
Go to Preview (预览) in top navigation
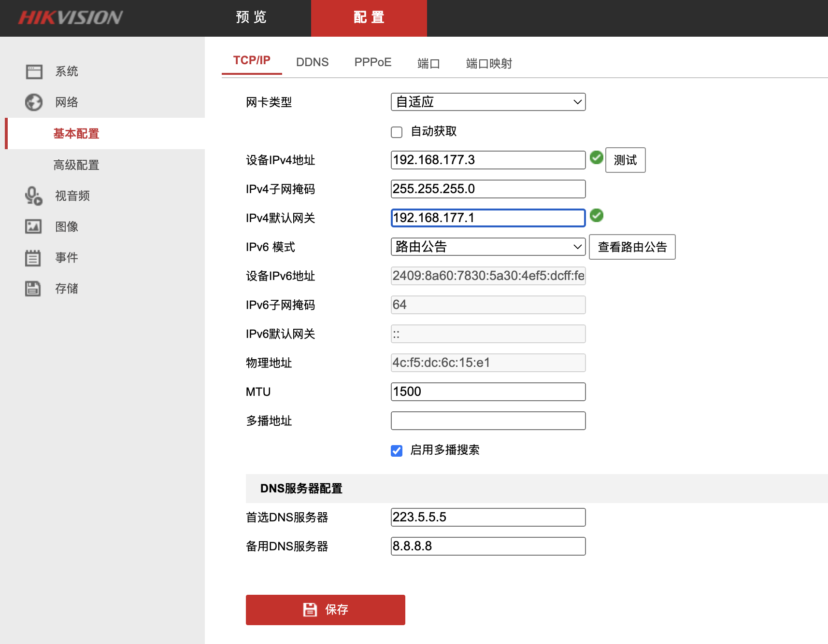[x=251, y=17]
